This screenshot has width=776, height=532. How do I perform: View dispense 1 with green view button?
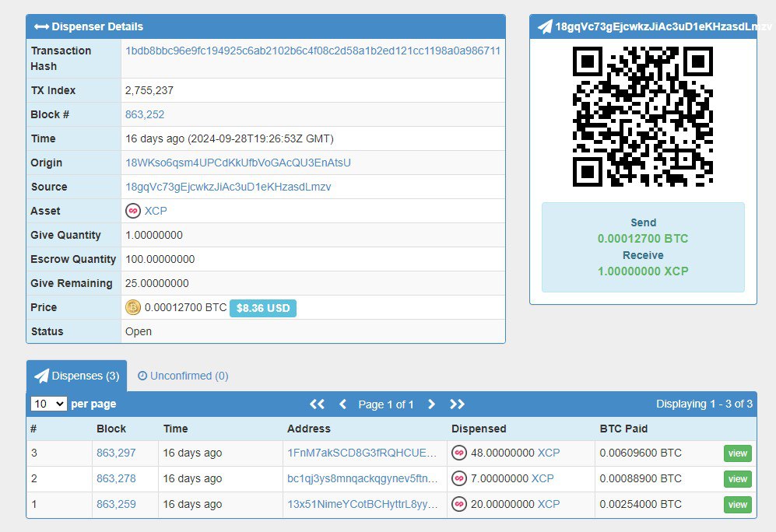pyautogui.click(x=737, y=505)
